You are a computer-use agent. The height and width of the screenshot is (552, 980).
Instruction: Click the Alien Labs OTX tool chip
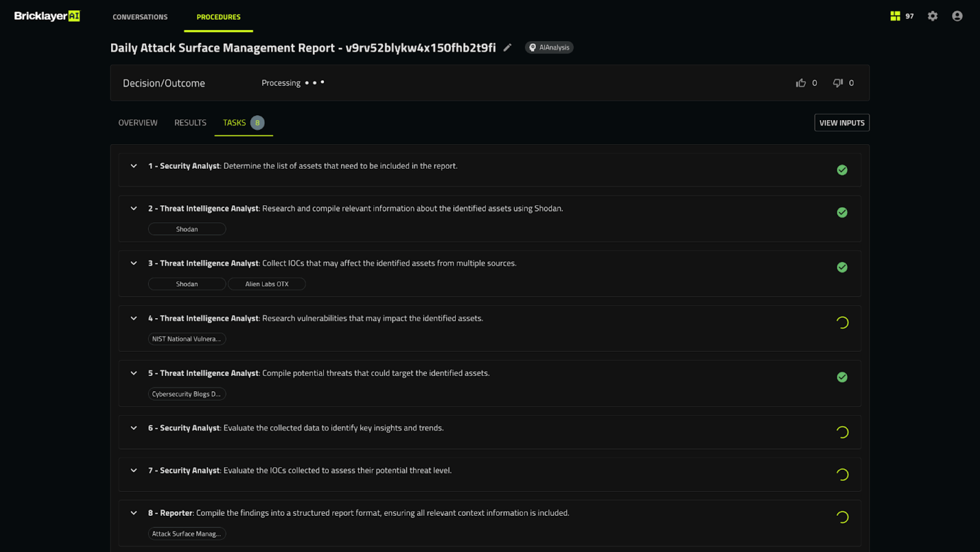[267, 284]
